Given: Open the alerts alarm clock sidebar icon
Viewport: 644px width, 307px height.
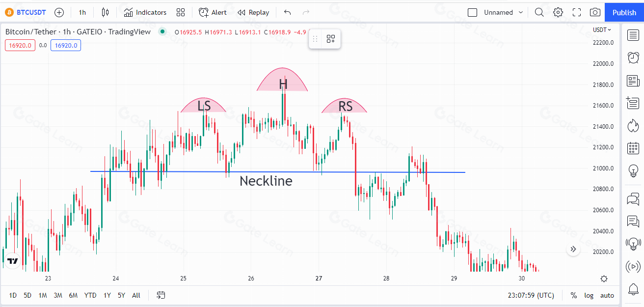Looking at the screenshot, I should click(x=633, y=57).
